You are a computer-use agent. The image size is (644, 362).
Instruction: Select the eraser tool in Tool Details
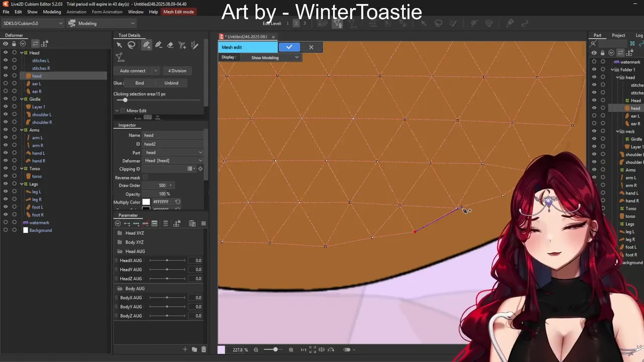click(171, 45)
